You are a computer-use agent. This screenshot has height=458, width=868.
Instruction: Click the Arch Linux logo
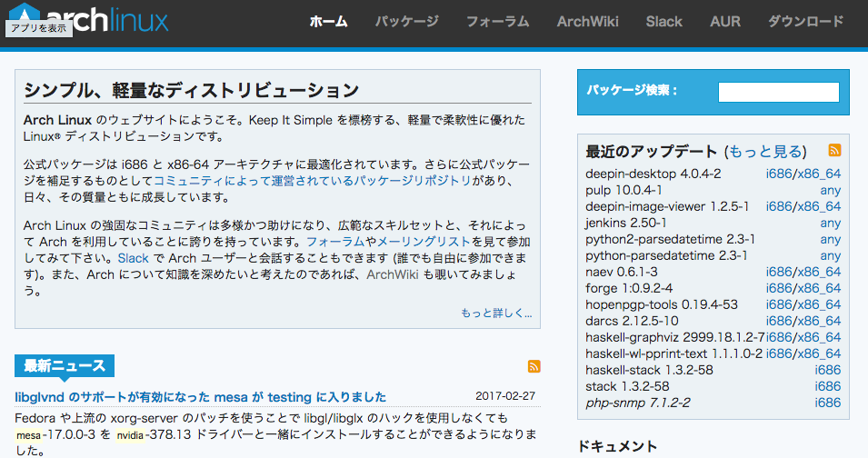coord(90,19)
